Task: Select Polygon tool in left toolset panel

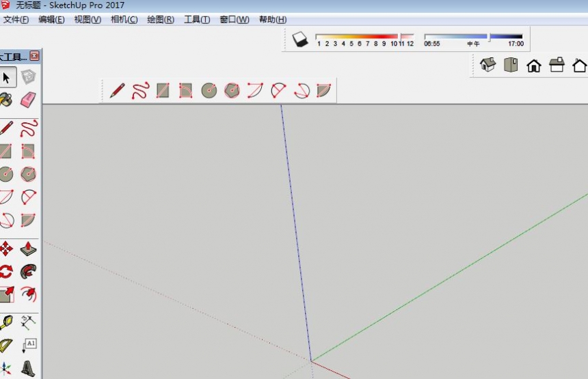Action: tap(28, 174)
